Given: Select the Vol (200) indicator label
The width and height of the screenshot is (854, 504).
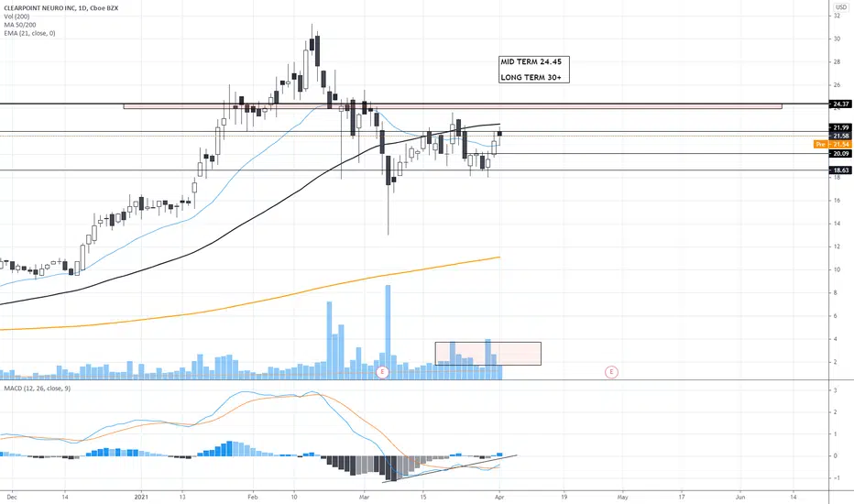Looking at the screenshot, I should pyautogui.click(x=16, y=16).
